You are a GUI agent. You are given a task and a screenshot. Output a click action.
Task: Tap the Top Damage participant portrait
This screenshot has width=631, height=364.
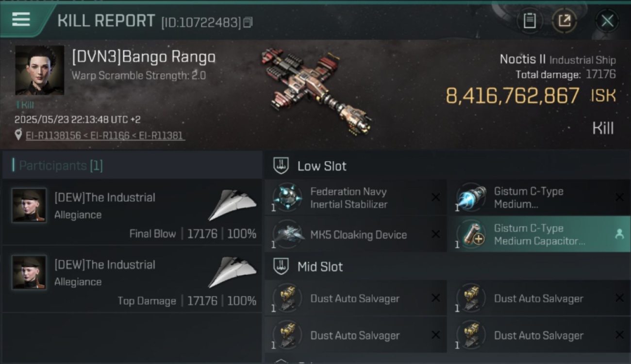tap(30, 273)
